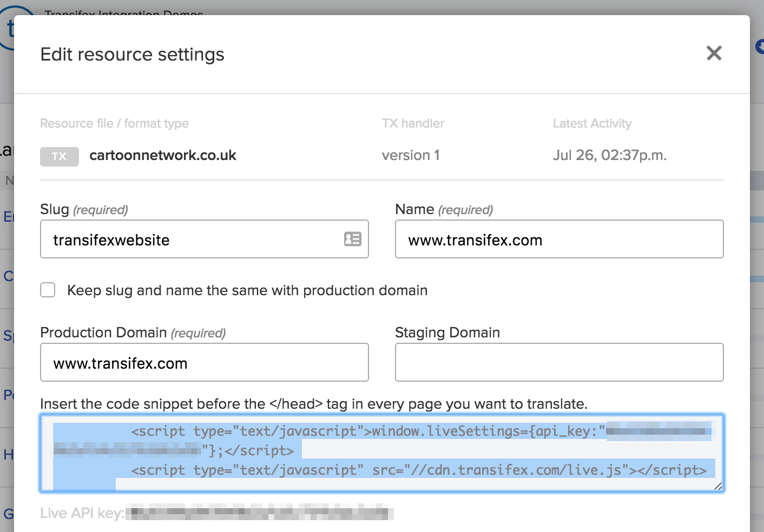Click inside the highlighted code snippet textarea

(381, 453)
